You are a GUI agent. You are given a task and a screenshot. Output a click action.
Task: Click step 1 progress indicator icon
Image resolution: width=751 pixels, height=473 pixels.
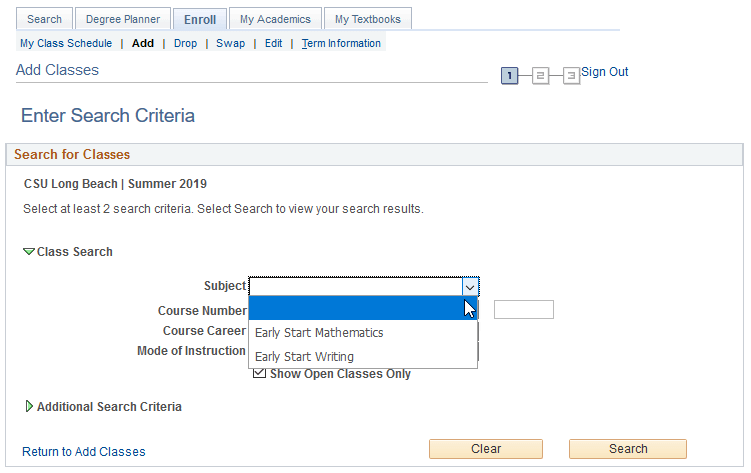[x=510, y=76]
